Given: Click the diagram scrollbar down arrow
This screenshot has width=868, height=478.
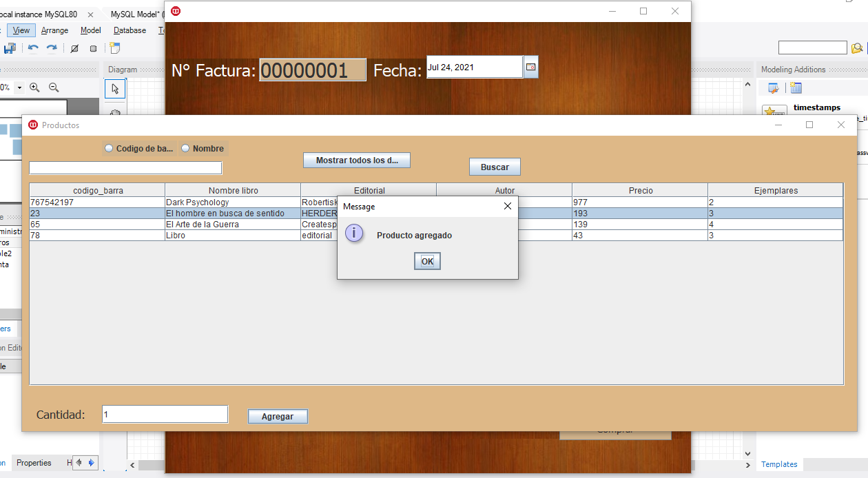Looking at the screenshot, I should click(749, 453).
